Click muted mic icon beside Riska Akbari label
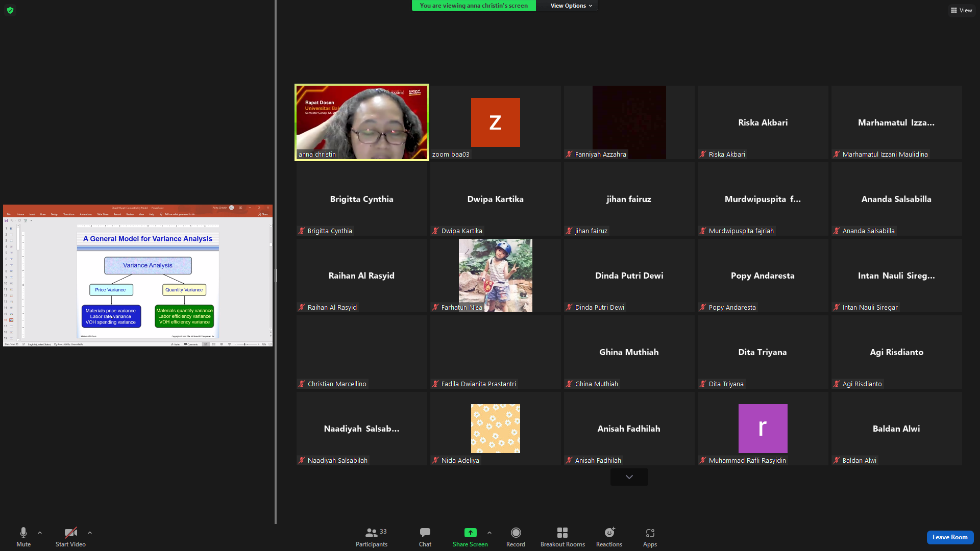Image resolution: width=980 pixels, height=551 pixels. 703,154
